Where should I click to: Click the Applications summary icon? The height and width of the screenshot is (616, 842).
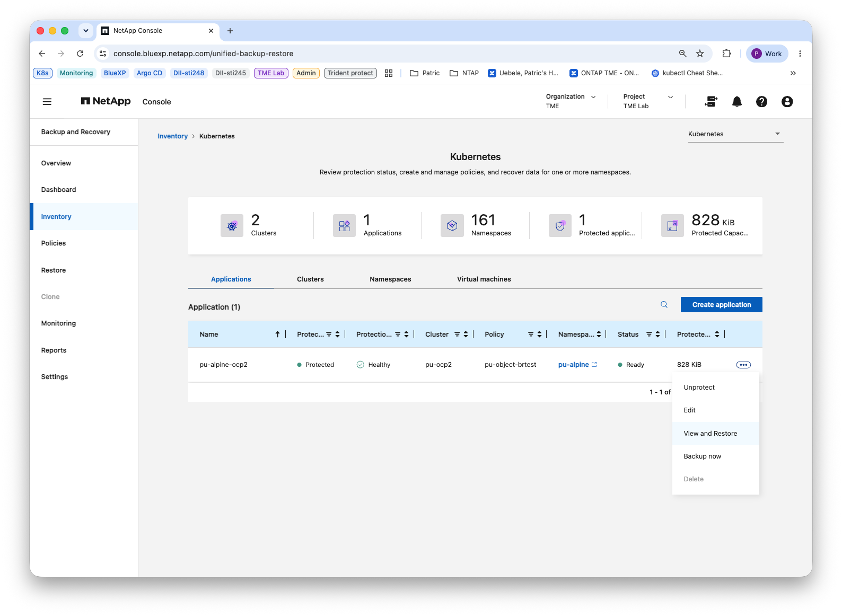344,226
